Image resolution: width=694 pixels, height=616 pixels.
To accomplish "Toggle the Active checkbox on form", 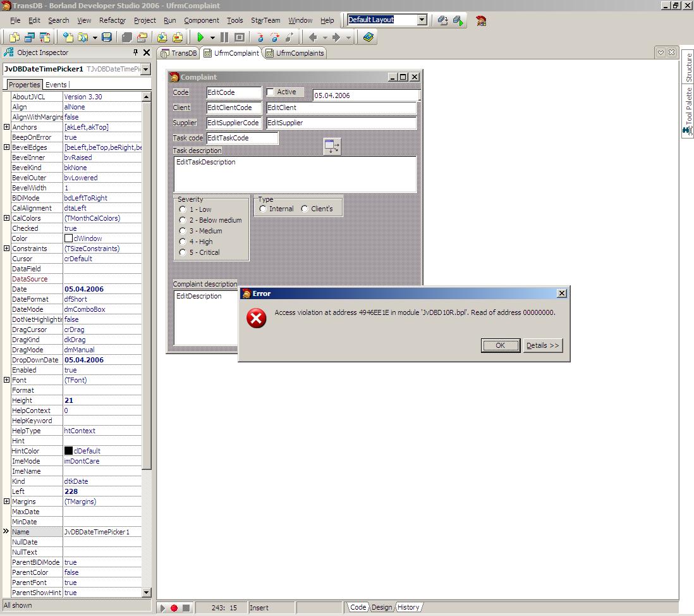I will click(271, 92).
